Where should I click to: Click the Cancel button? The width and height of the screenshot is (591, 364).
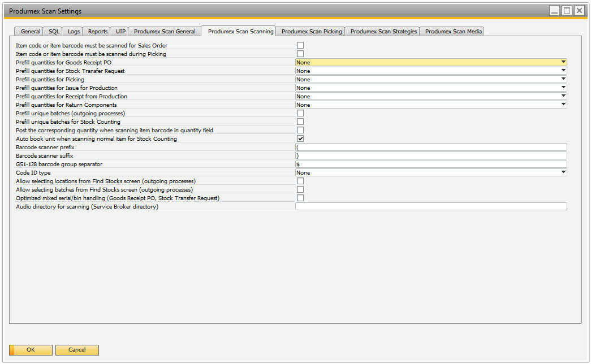point(77,350)
